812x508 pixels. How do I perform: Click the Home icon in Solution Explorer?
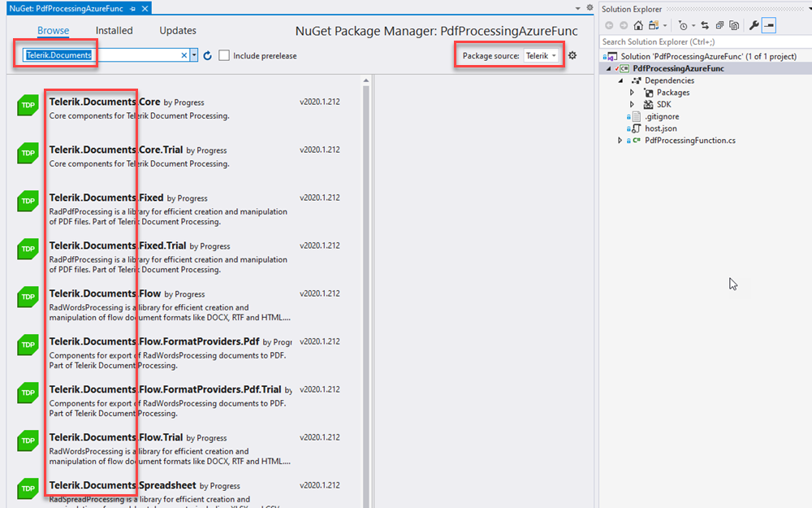pyautogui.click(x=638, y=25)
